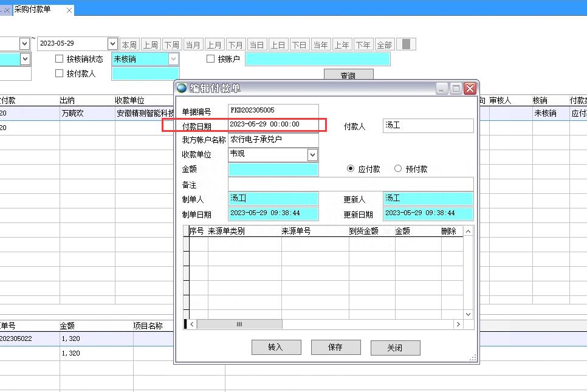Open the 收款单位 dropdown list
Image resolution: width=587 pixels, height=392 pixels.
coord(312,155)
